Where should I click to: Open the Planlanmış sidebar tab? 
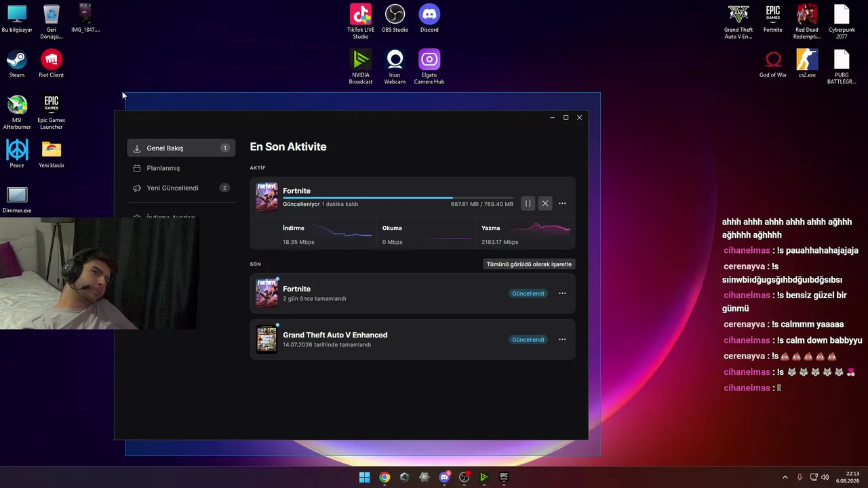point(181,168)
